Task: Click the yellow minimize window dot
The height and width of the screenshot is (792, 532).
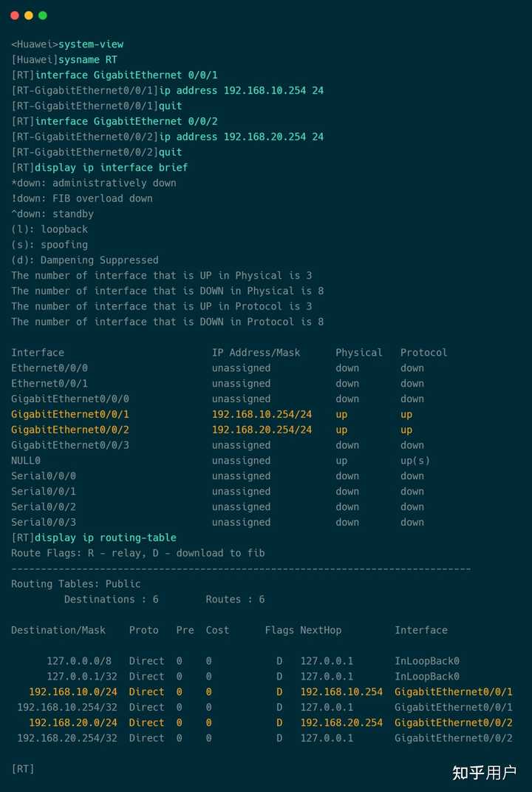Action: pos(29,16)
